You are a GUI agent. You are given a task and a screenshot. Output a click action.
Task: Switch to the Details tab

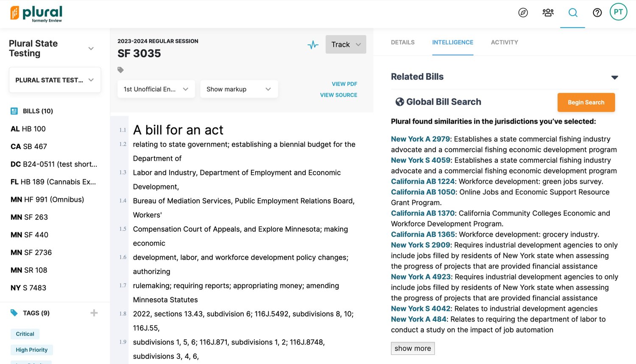(402, 42)
